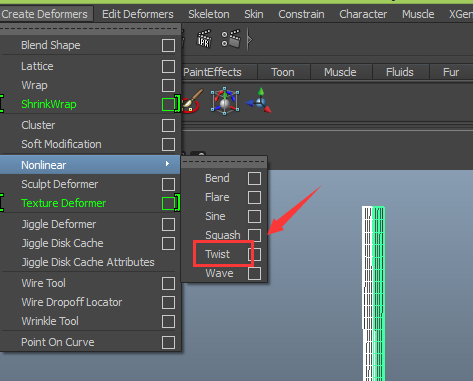Open Wrap options box

(168, 85)
